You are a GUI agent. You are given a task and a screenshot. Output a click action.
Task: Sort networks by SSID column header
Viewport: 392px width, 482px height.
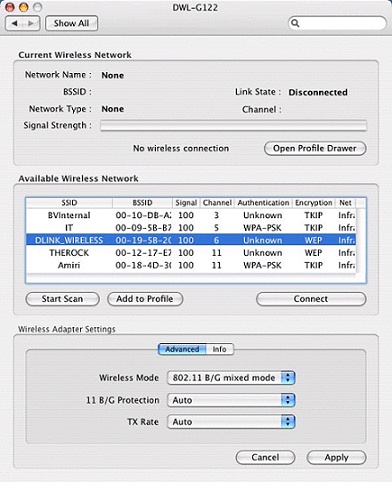[x=69, y=203]
